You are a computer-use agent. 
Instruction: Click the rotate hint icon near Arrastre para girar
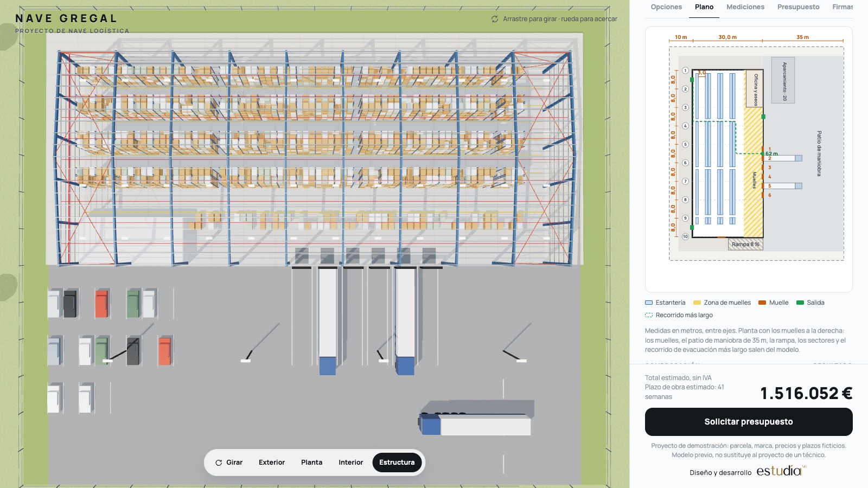495,19
